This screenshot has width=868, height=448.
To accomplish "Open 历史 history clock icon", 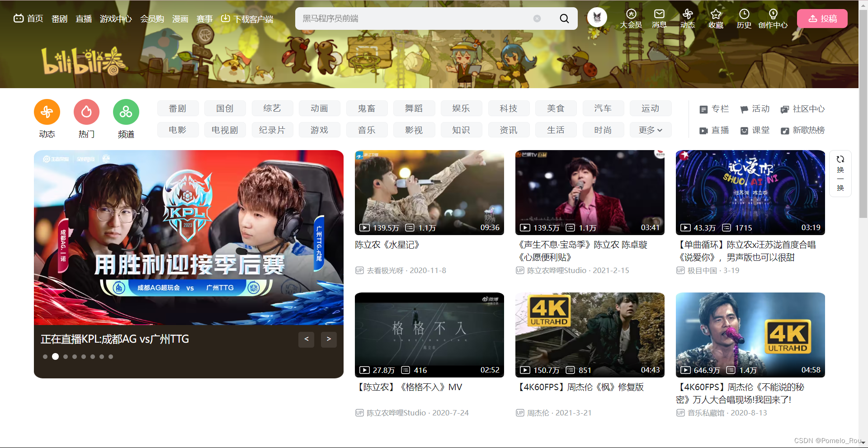I will point(744,19).
